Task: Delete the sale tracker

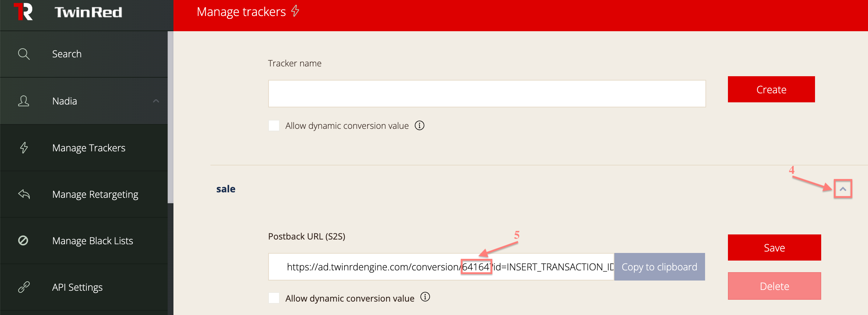Action: [x=774, y=286]
